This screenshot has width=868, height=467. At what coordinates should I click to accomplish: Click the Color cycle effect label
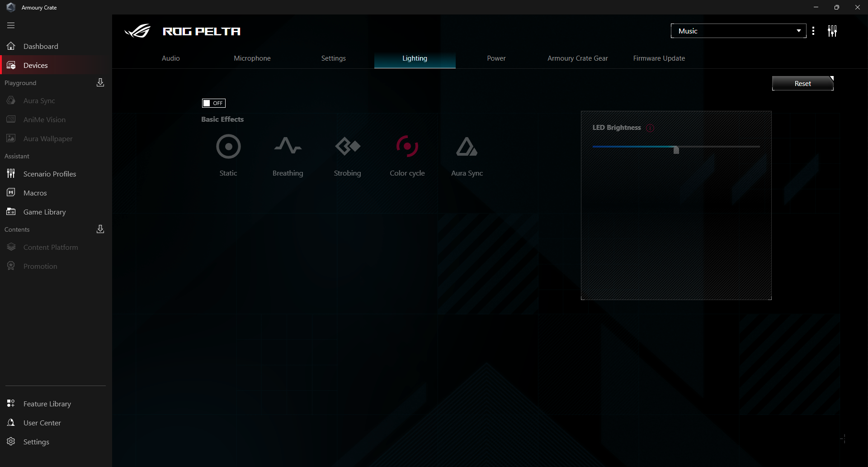407,173
